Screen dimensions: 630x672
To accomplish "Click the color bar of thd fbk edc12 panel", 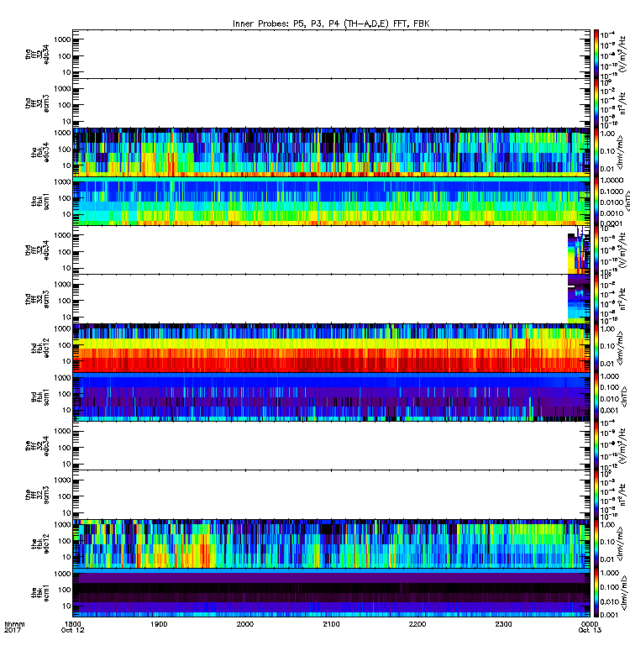I will coord(596,348).
